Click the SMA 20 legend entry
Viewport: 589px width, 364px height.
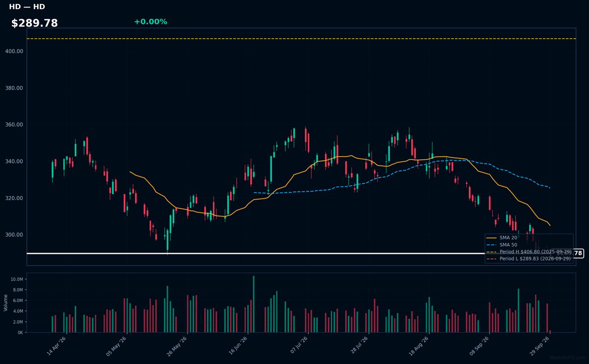[x=503, y=237]
